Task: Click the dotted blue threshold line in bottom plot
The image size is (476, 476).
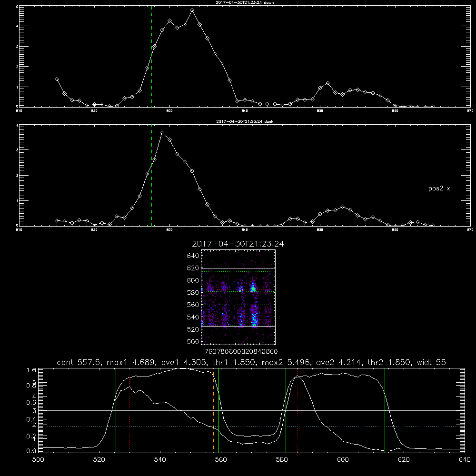Action: (x=251, y=427)
